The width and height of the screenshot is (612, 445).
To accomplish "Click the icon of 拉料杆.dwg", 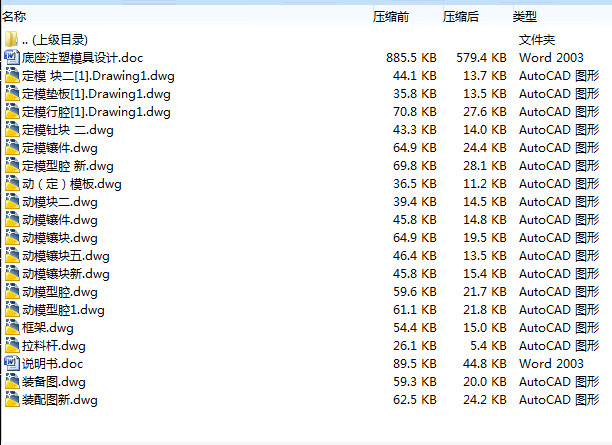I will pyautogui.click(x=12, y=345).
